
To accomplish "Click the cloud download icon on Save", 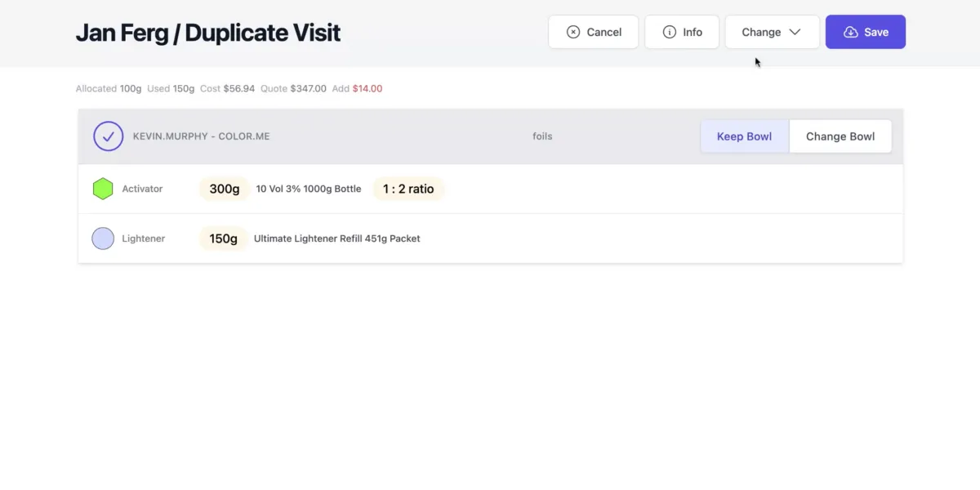I will [x=850, y=32].
